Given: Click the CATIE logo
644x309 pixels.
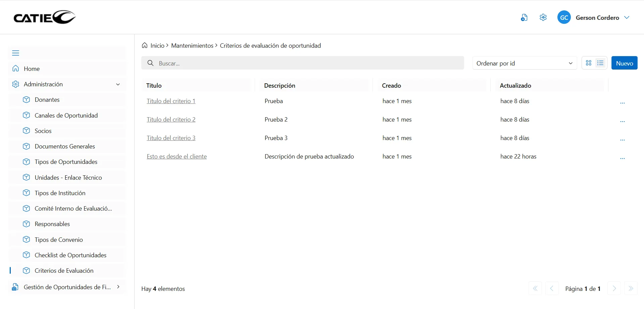Looking at the screenshot, I should tap(45, 17).
